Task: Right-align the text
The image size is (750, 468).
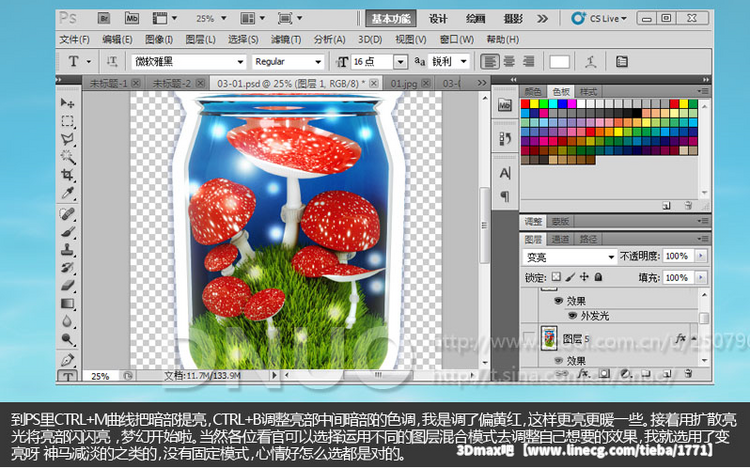Action: pyautogui.click(x=529, y=61)
